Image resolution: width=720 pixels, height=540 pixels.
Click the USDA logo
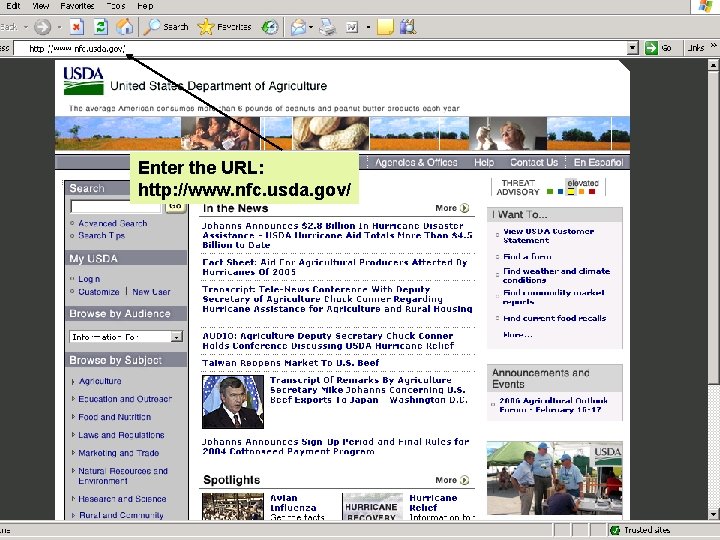[84, 80]
